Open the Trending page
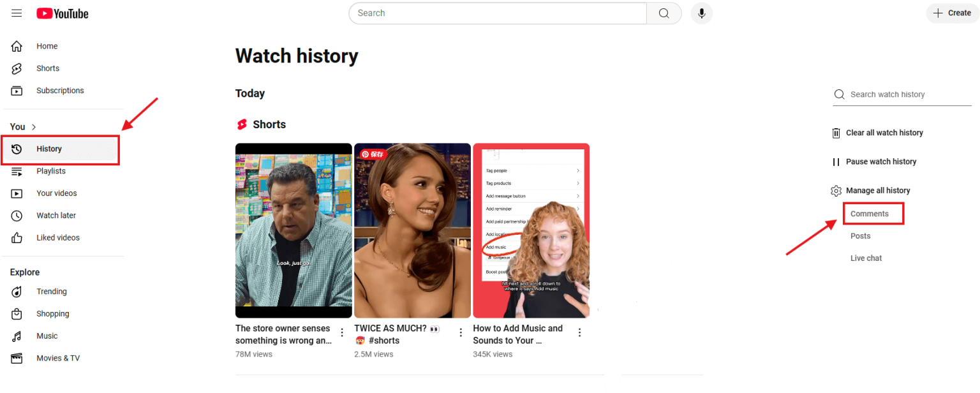Screen dimensions: 980x393 pos(52,292)
